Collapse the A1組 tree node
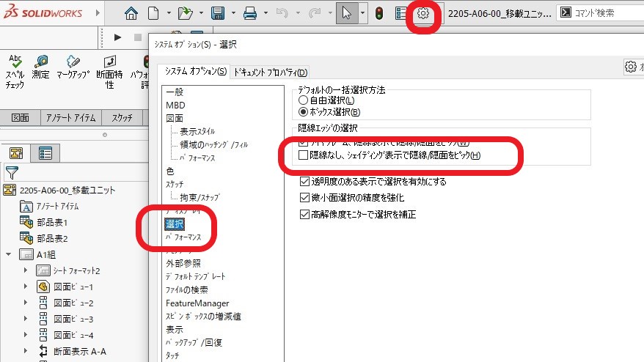This screenshot has width=644, height=362. pos(9,254)
